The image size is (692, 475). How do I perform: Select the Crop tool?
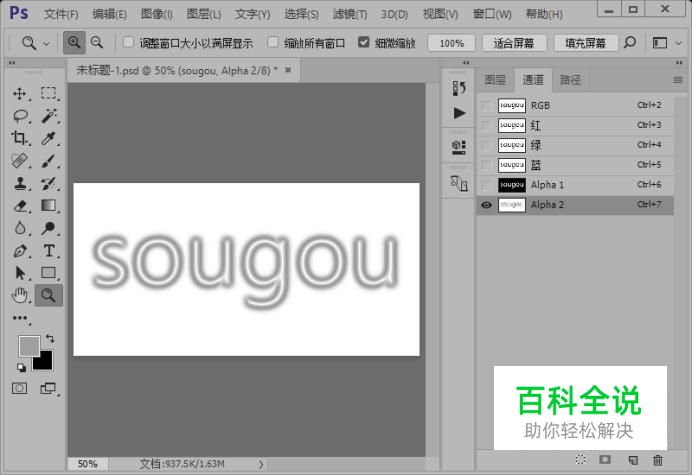coord(19,138)
